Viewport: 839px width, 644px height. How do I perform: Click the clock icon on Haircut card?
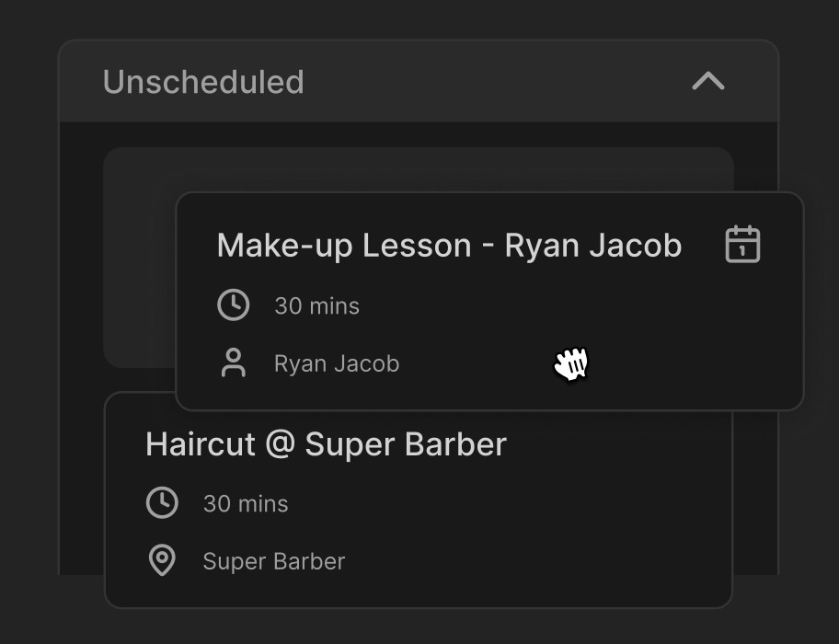(164, 503)
